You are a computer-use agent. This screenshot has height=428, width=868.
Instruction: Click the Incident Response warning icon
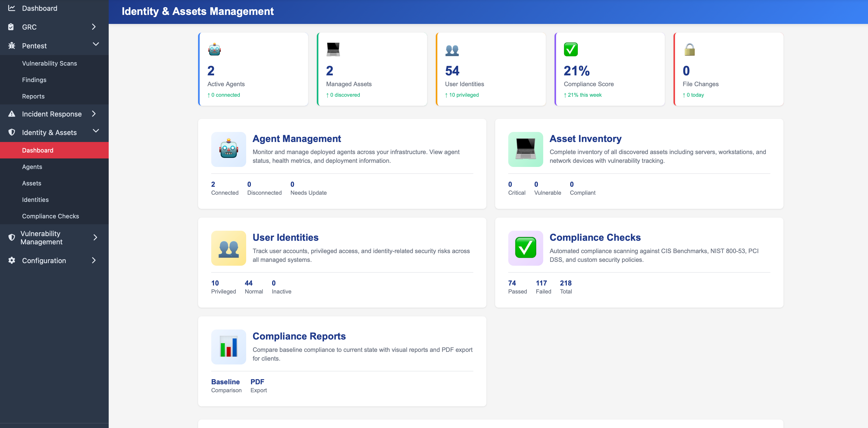12,114
